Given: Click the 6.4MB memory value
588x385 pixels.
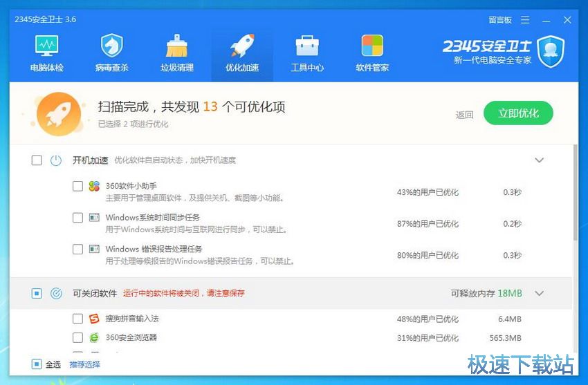Looking at the screenshot, I should pos(510,319).
